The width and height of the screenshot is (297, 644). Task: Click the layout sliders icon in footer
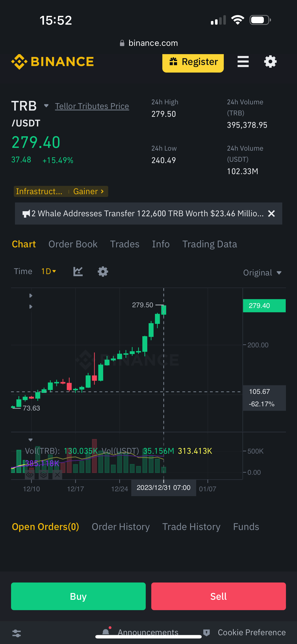click(17, 633)
